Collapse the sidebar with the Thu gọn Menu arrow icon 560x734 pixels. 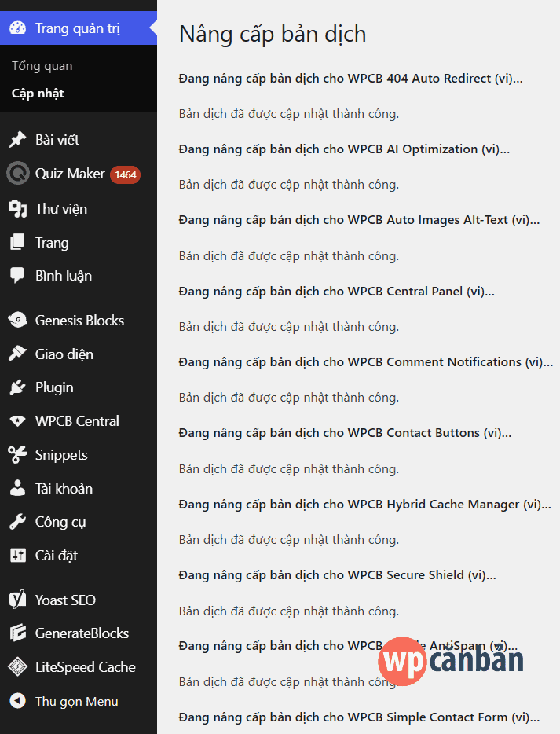point(18,701)
